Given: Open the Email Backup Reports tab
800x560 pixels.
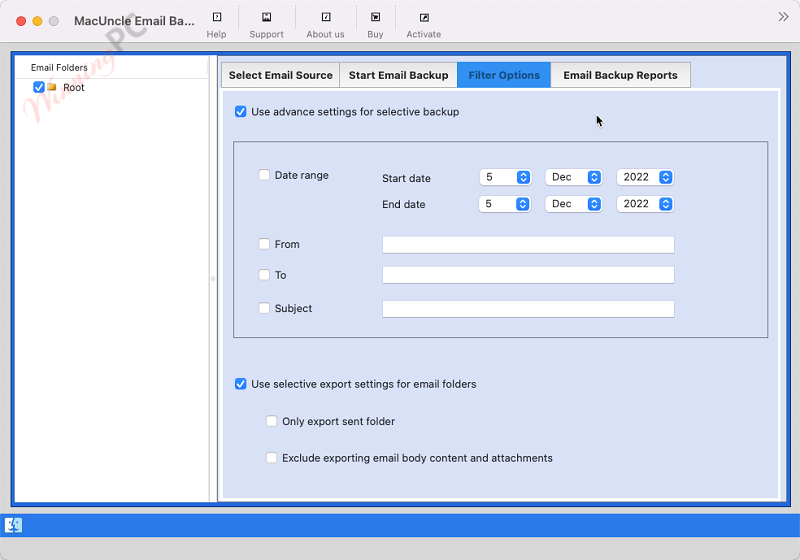Looking at the screenshot, I should coord(620,75).
